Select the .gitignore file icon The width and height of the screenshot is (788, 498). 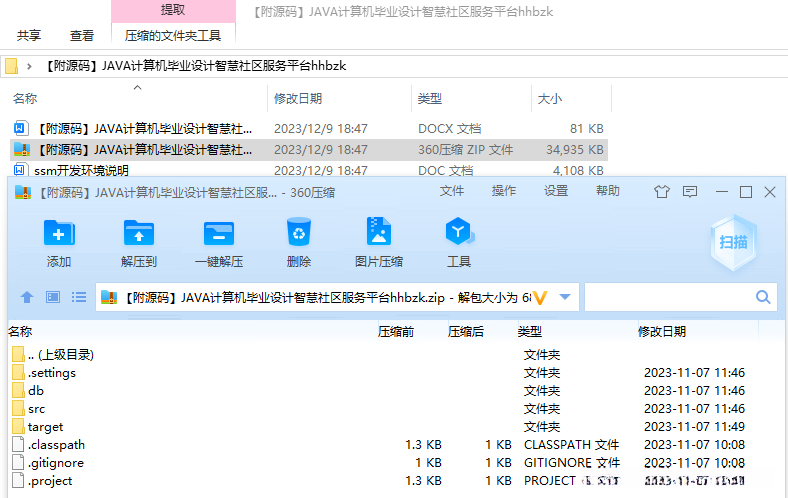tap(18, 462)
